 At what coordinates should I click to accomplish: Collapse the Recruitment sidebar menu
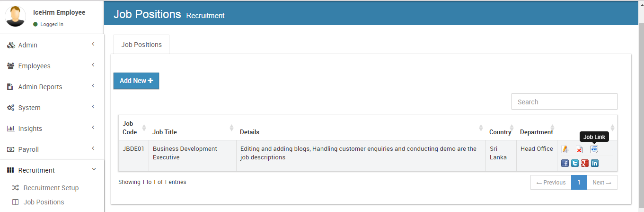pos(52,170)
